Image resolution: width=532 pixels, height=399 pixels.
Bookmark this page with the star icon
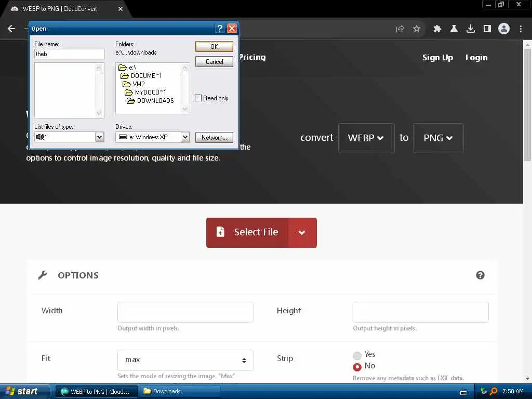pos(417,29)
